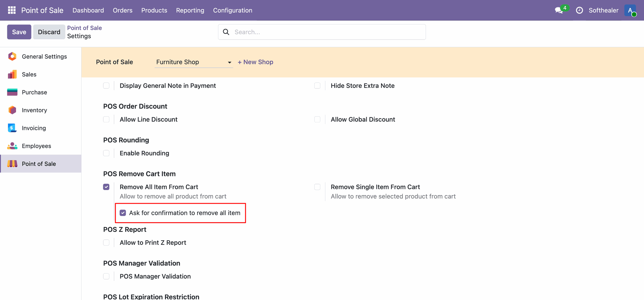Screen dimensions: 644x300
Task: Click the Employees people icon
Action: click(x=12, y=146)
